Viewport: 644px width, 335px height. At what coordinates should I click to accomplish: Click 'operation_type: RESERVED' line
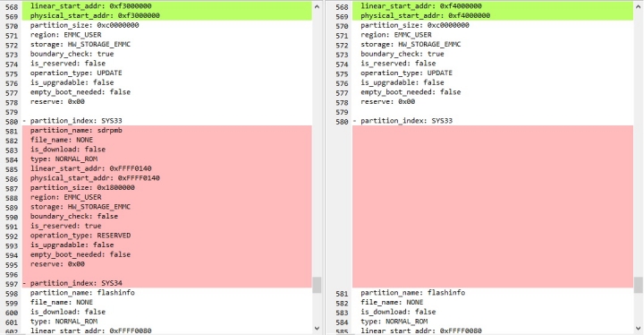[80, 236]
